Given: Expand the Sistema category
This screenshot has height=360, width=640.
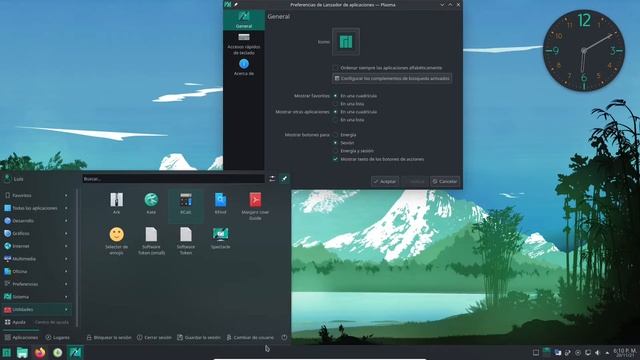Looking at the screenshot, I should tap(36, 297).
